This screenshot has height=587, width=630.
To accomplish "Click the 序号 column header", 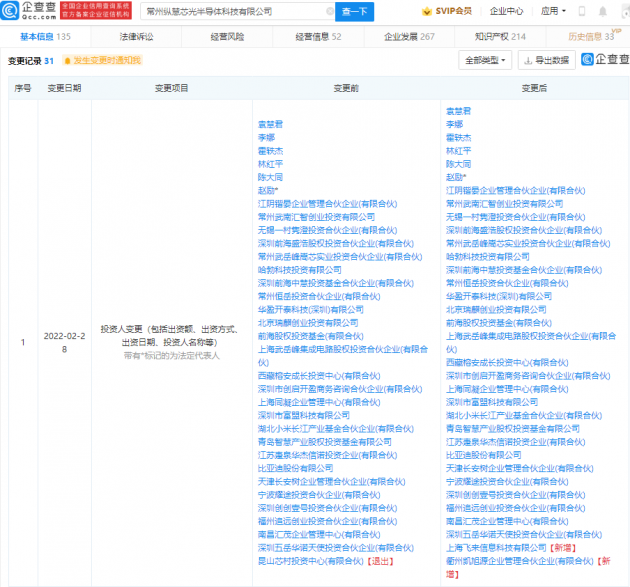I will click(22, 88).
